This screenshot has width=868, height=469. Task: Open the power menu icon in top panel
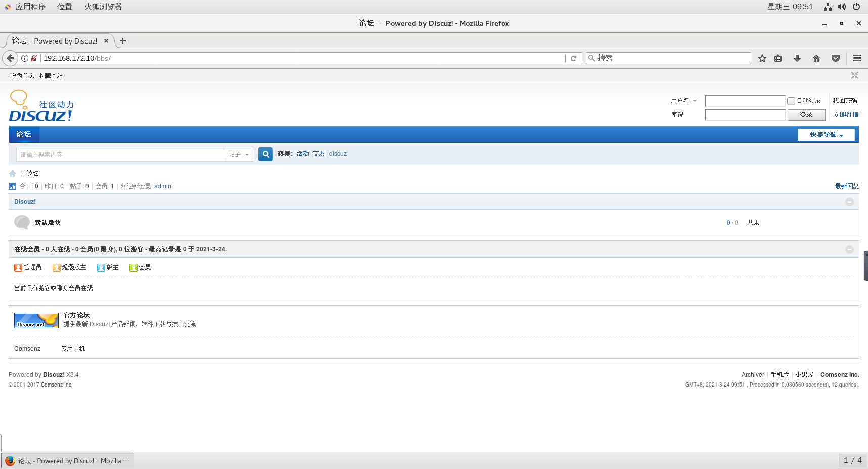point(856,7)
